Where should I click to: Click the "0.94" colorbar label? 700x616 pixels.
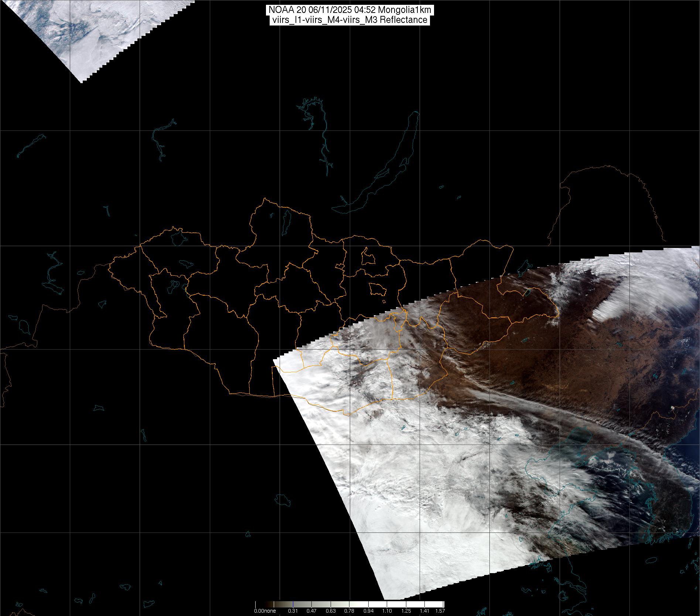(368, 611)
